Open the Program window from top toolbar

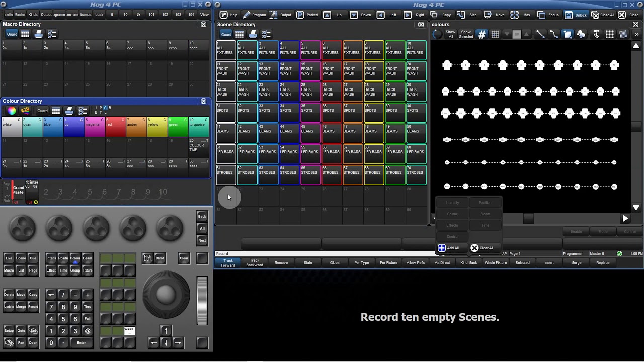click(x=254, y=15)
